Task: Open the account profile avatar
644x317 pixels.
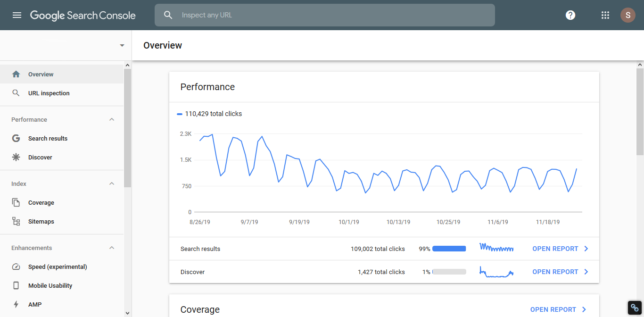Action: pyautogui.click(x=627, y=15)
